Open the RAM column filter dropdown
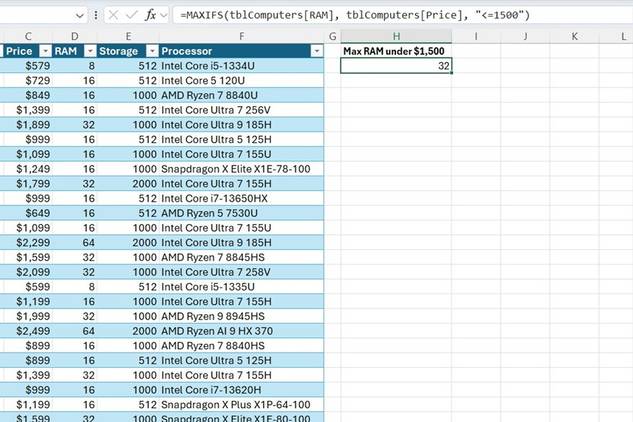The width and height of the screenshot is (633, 422). [x=90, y=51]
